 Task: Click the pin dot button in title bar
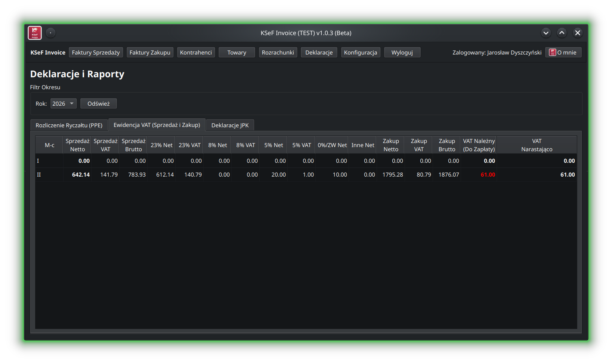tap(50, 33)
